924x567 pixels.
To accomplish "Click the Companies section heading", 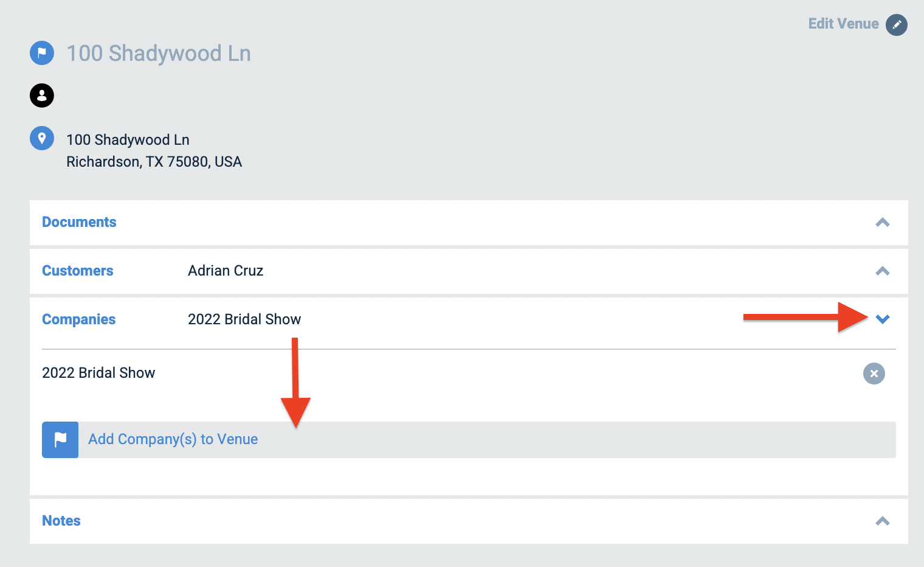I will coord(79,319).
